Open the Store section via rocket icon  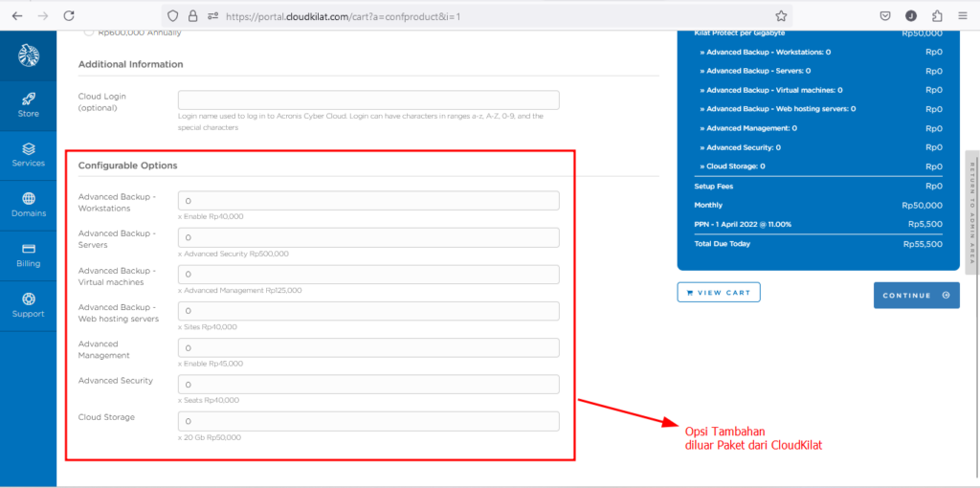click(28, 104)
